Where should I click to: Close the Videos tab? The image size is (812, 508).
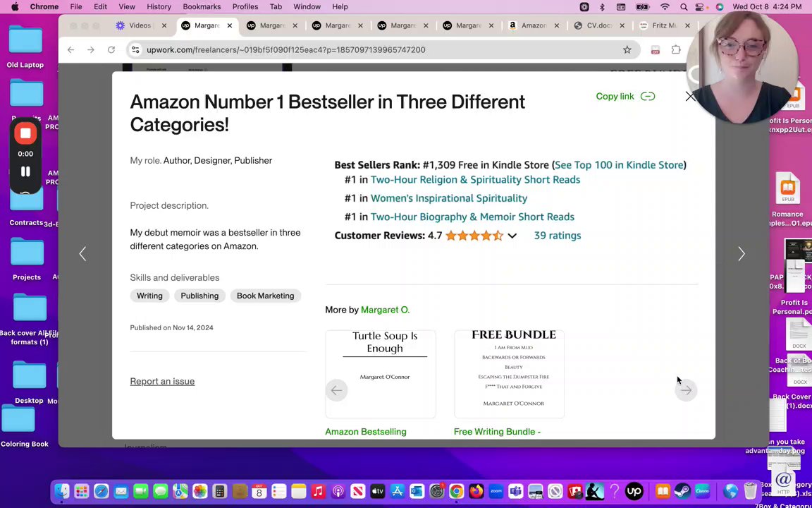(164, 25)
